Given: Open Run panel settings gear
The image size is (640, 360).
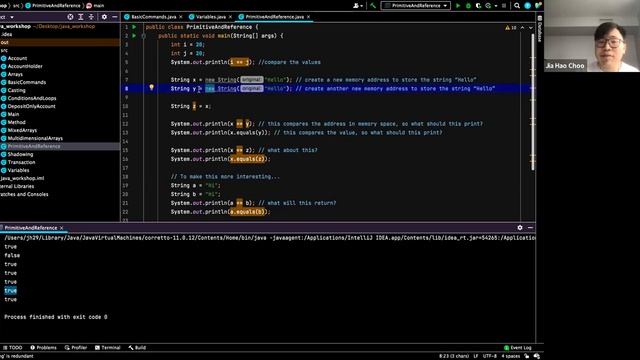Looking at the screenshot, I should 520,228.
